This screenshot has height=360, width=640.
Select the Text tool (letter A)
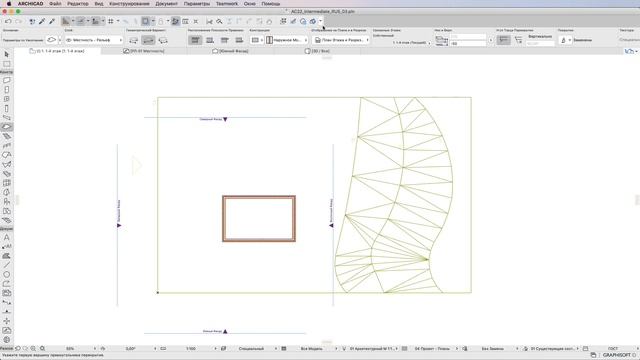[7, 237]
